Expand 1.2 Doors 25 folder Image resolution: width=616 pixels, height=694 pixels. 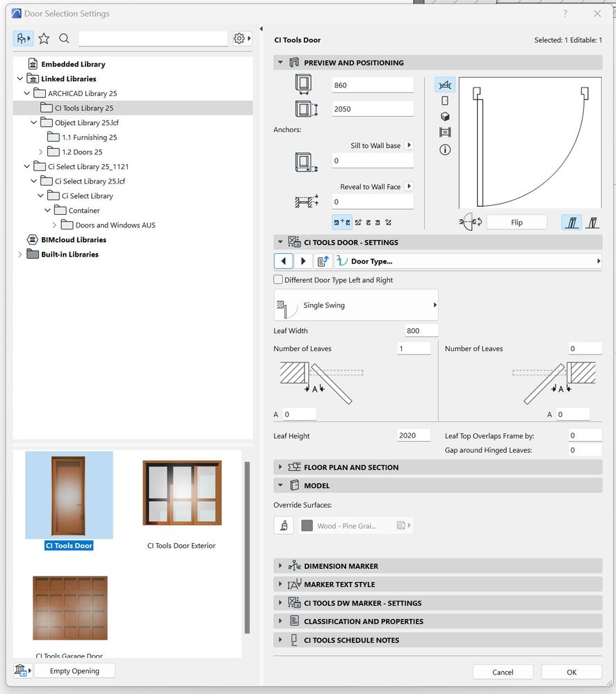tap(41, 152)
